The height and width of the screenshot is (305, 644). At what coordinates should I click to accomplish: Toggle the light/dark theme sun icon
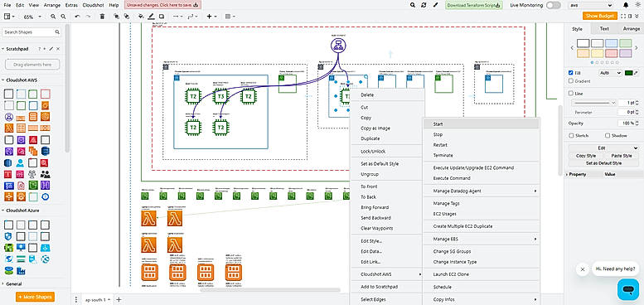click(638, 5)
